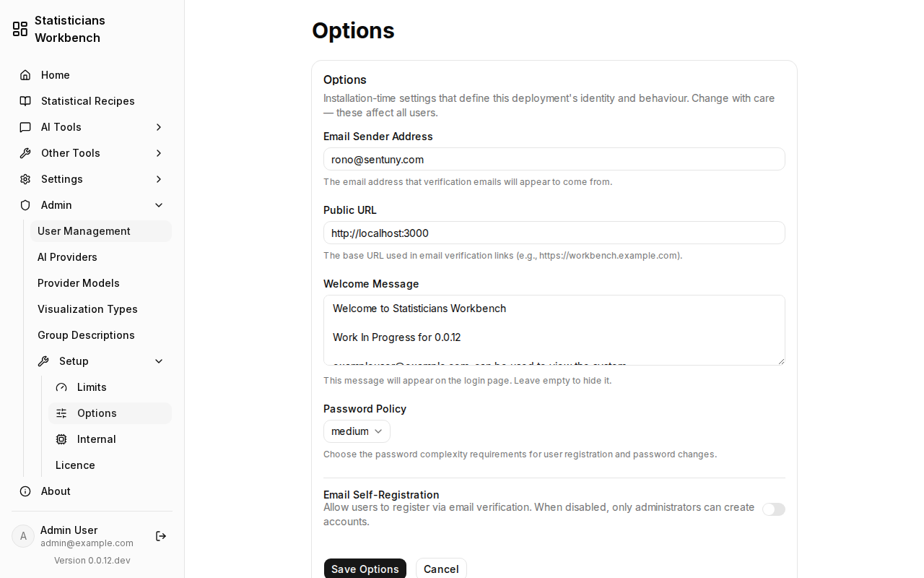Click the logout icon beside Admin User
Image resolution: width=924 pixels, height=578 pixels.
[x=161, y=536]
